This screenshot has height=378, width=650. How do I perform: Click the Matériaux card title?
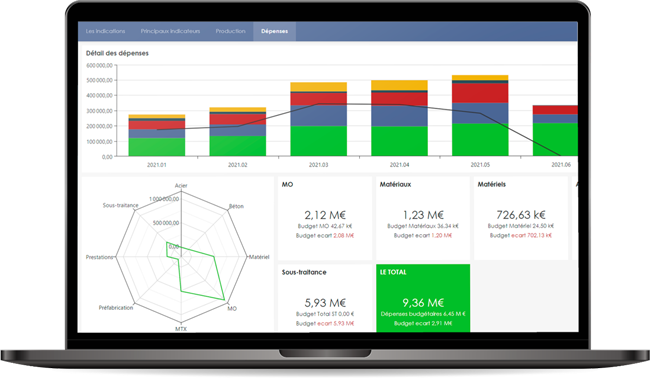click(395, 184)
